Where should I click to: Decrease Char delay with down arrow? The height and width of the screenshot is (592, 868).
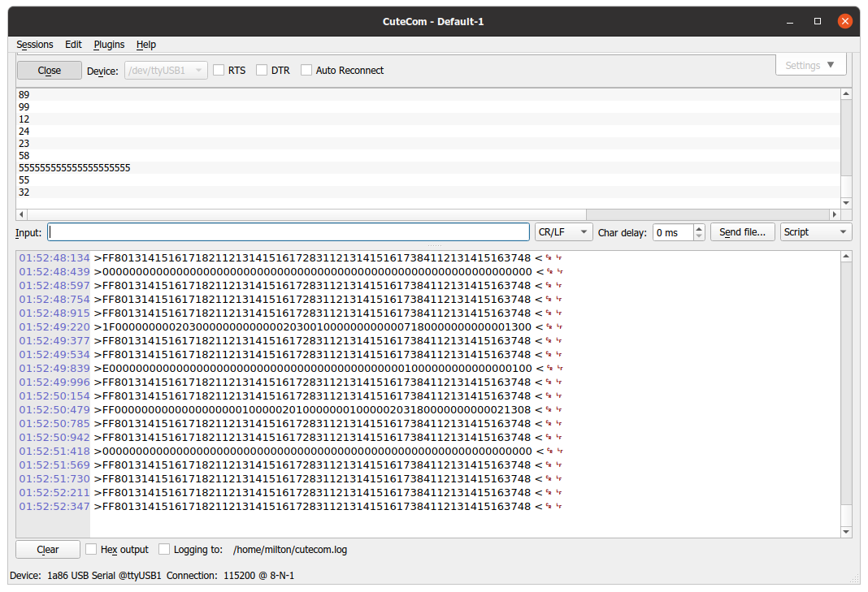699,237
